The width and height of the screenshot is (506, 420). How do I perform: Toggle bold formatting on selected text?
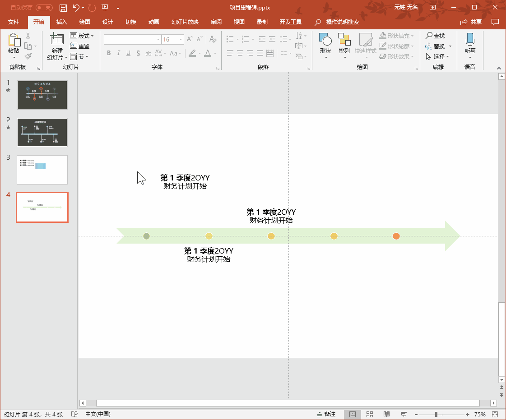pos(108,53)
